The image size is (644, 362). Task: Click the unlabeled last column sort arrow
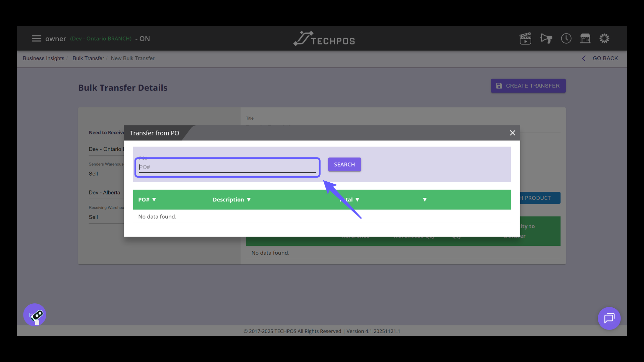click(425, 200)
